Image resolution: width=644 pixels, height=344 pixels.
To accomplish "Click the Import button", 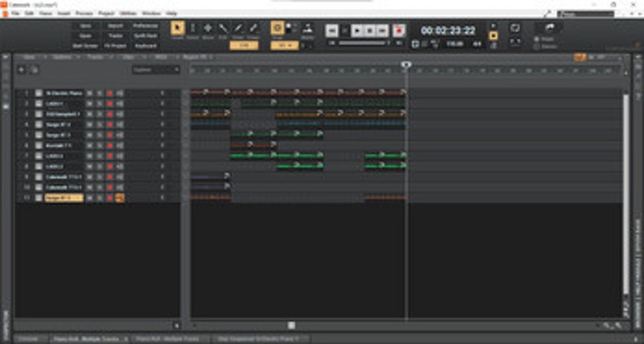I will 115,26.
